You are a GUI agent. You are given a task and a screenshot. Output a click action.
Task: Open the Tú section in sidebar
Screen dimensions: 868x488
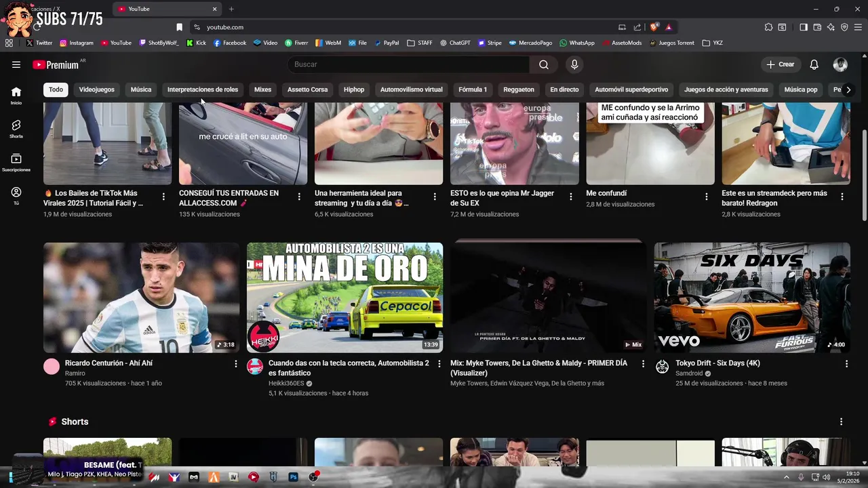tap(16, 196)
